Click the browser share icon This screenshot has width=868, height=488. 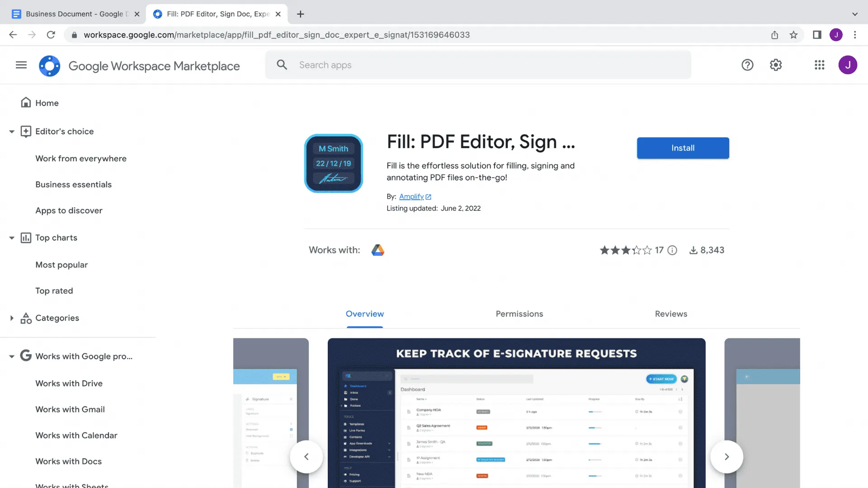tap(775, 35)
